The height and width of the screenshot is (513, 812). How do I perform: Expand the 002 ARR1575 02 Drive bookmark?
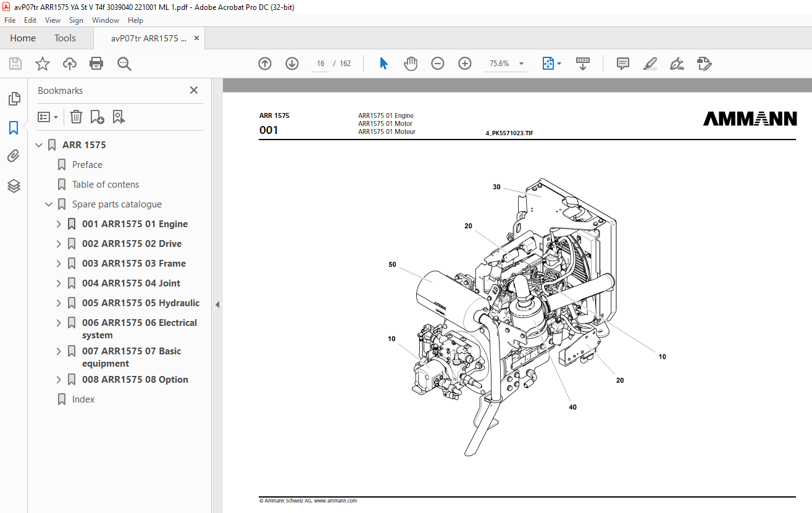[59, 244]
